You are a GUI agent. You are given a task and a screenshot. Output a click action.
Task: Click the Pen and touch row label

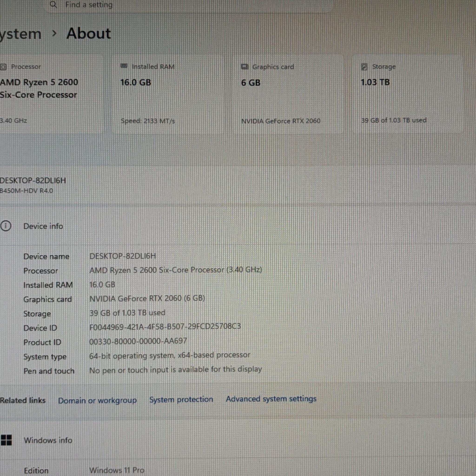pyautogui.click(x=49, y=371)
